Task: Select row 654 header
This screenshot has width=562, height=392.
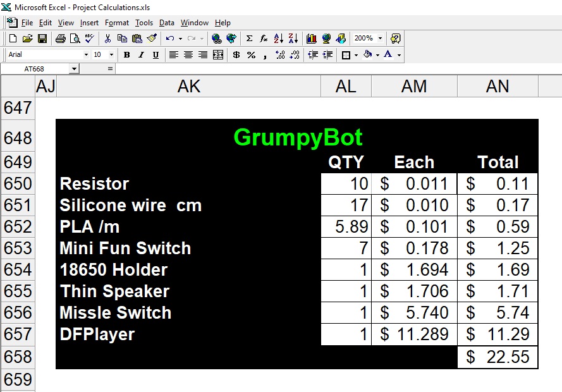Action: pos(18,270)
